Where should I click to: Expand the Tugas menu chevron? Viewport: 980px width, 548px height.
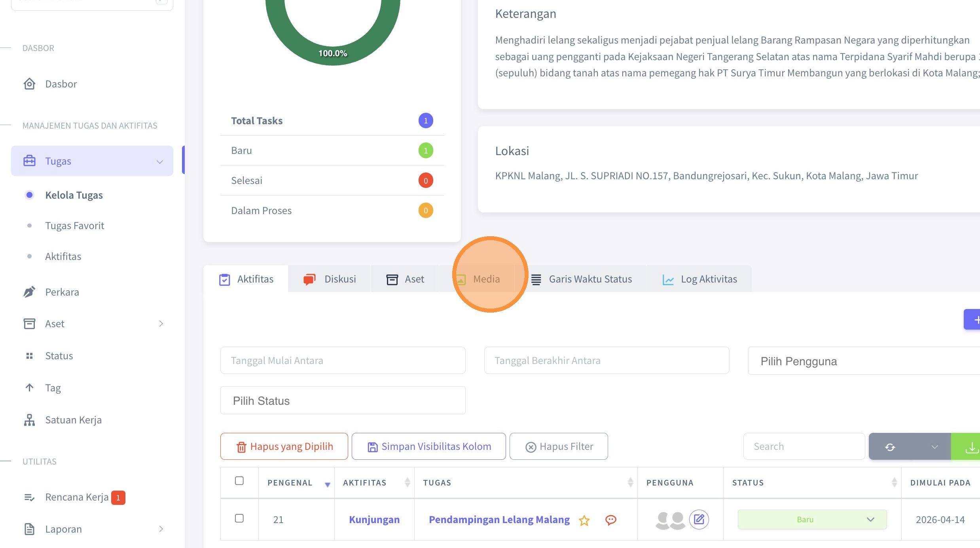click(x=160, y=161)
